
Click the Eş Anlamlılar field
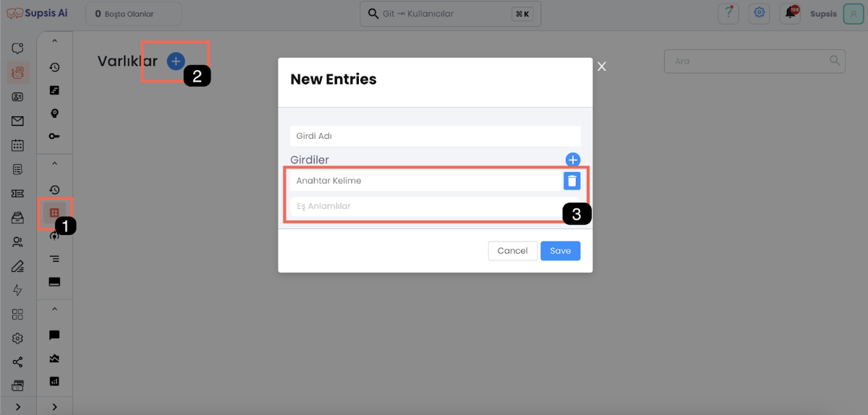[435, 206]
